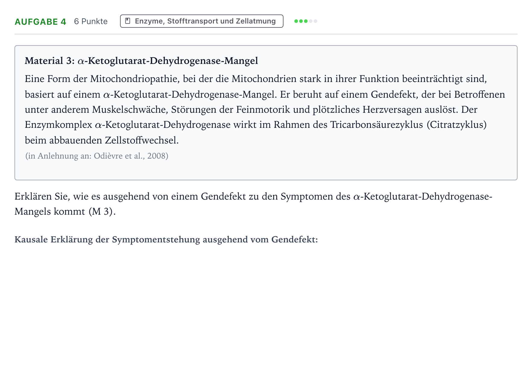
Task: Click the 'Material 3: α-Ketoglutarat-Dehydrogenase-Mangel' title
Action: 141,61
